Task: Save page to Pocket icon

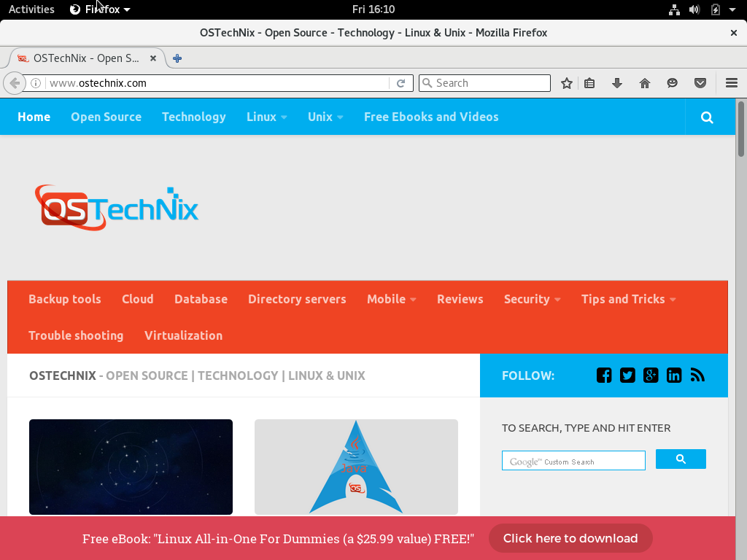Action: pyautogui.click(x=700, y=83)
